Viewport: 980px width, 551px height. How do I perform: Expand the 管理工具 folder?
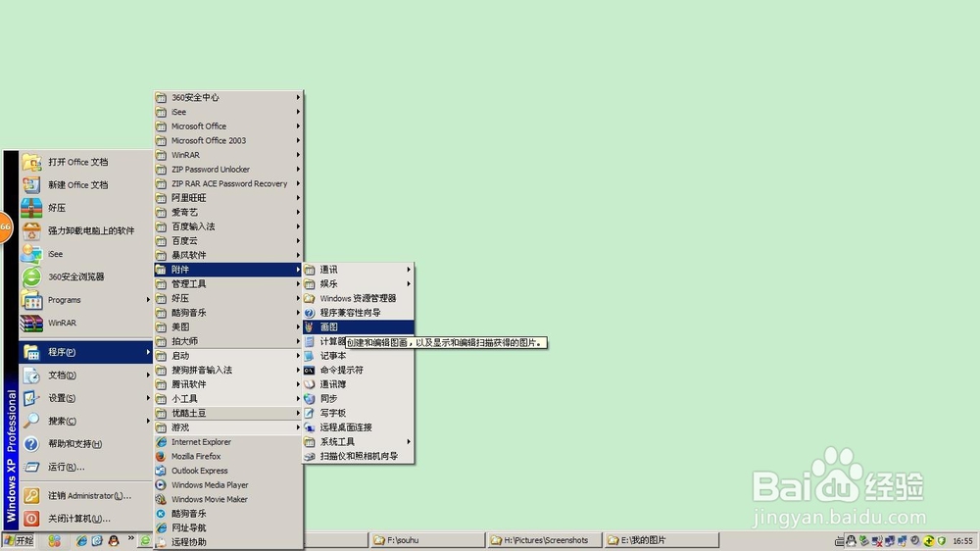click(x=228, y=284)
